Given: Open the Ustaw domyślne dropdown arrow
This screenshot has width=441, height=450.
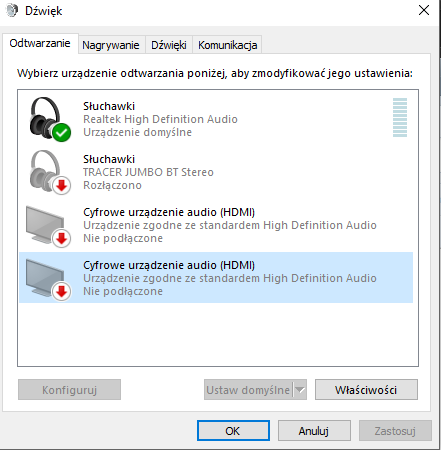Looking at the screenshot, I should pos(300,389).
